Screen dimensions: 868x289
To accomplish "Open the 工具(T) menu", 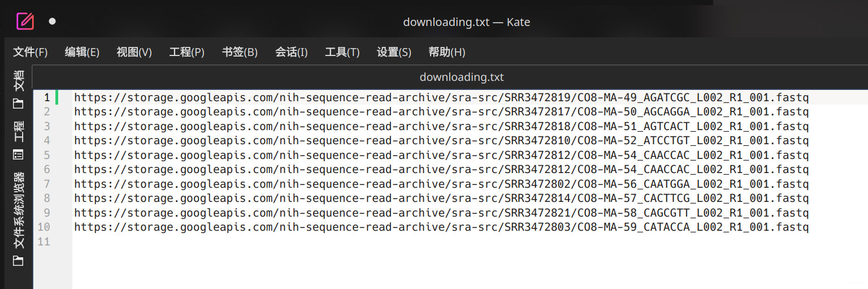I will click(x=342, y=52).
